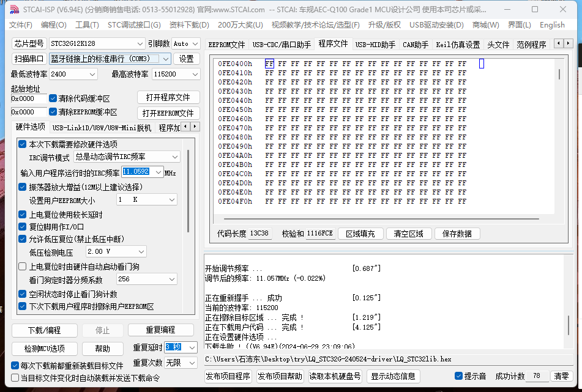Toggle 振荡器放大增益 checkbox
This screenshot has width=582, height=392.
coord(23,187)
